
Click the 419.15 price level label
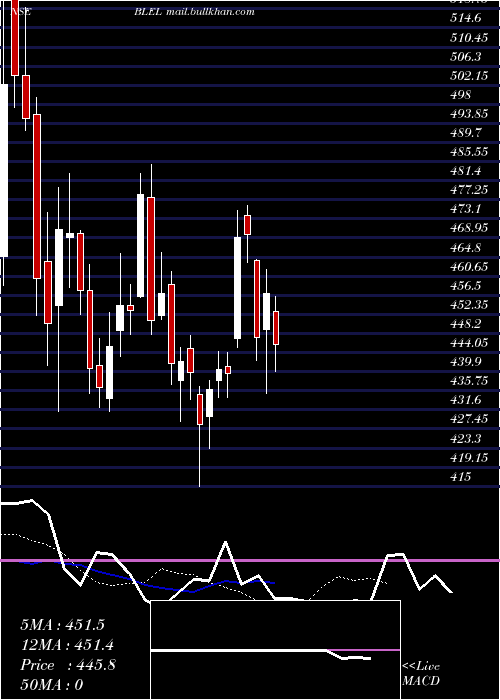469,457
